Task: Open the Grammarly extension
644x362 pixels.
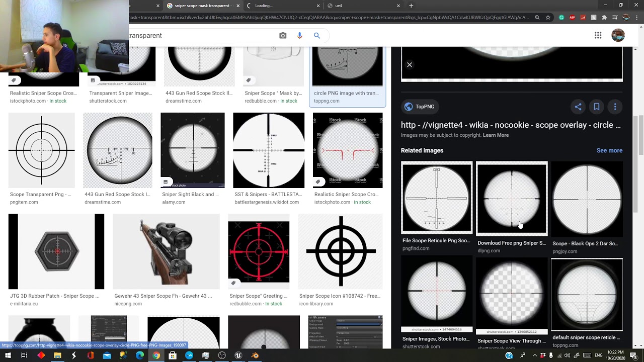Action: [x=561, y=18]
